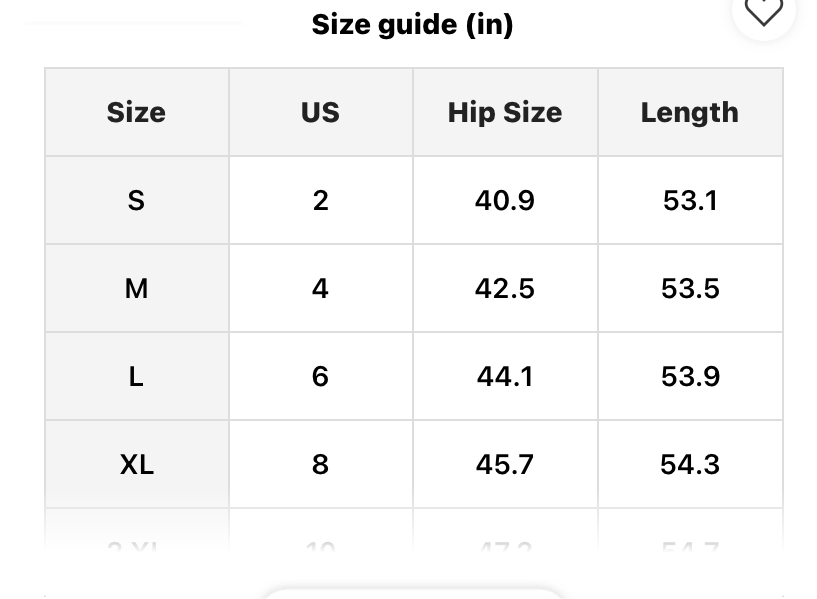Click US size 6 cell

pyautogui.click(x=320, y=376)
